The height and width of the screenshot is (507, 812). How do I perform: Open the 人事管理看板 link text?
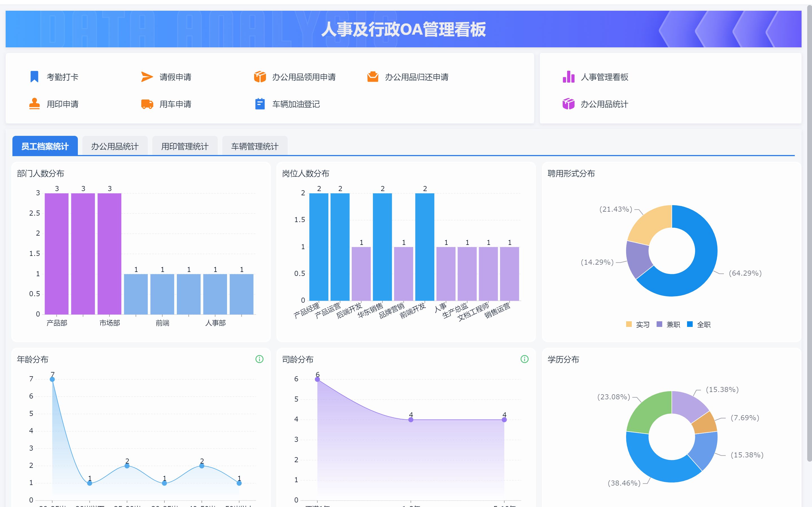click(x=604, y=77)
